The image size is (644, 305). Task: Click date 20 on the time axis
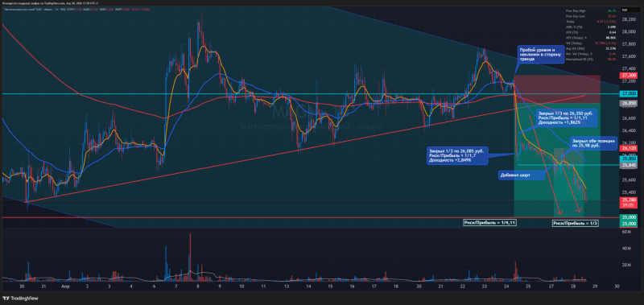click(419, 286)
